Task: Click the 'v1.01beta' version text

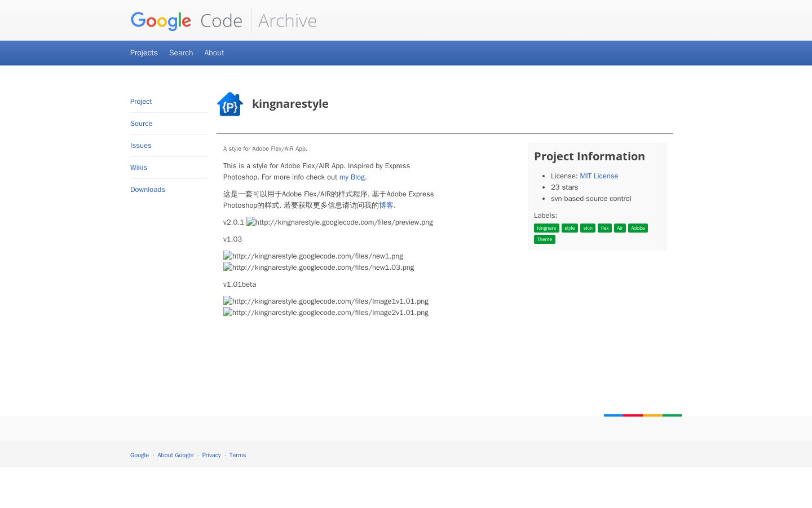Action: 240,284
